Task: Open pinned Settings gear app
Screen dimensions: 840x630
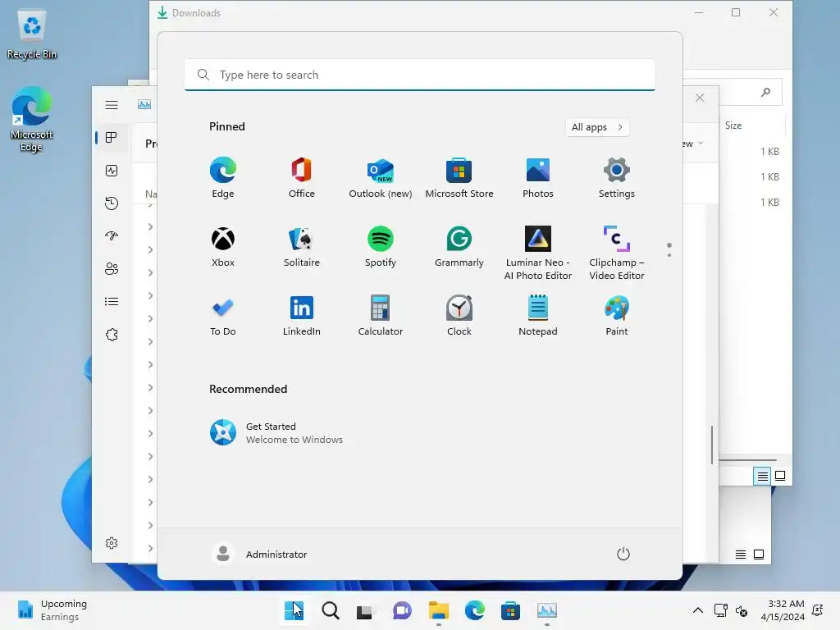Action: pyautogui.click(x=617, y=178)
